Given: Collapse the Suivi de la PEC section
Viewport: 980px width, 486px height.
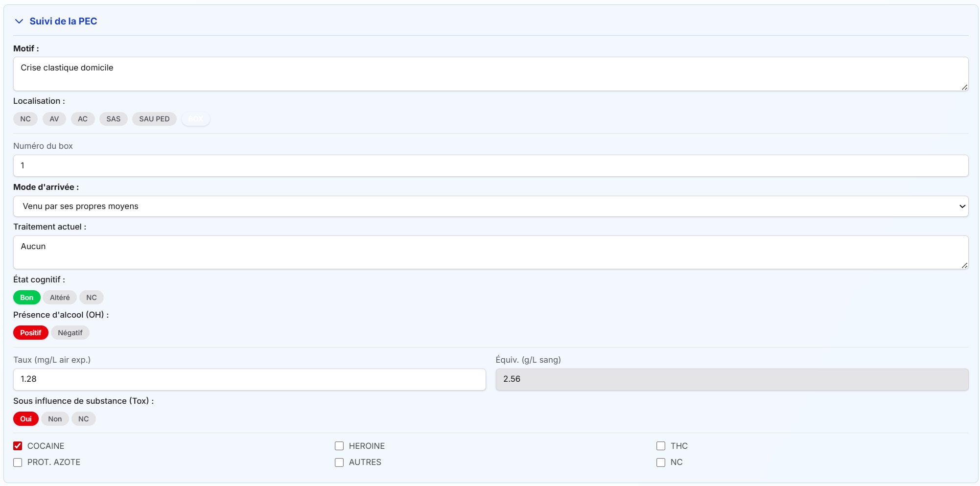Looking at the screenshot, I should 20,22.
